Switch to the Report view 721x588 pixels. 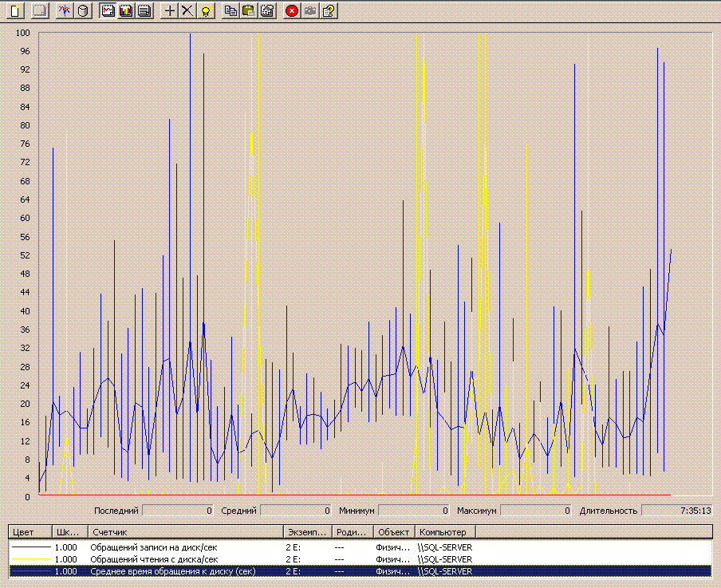coord(144,10)
